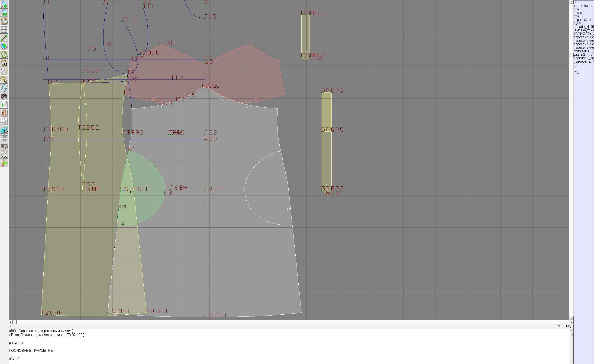Click the лекало entry in command list
The width and height of the screenshot is (594, 364).
coord(579,13)
